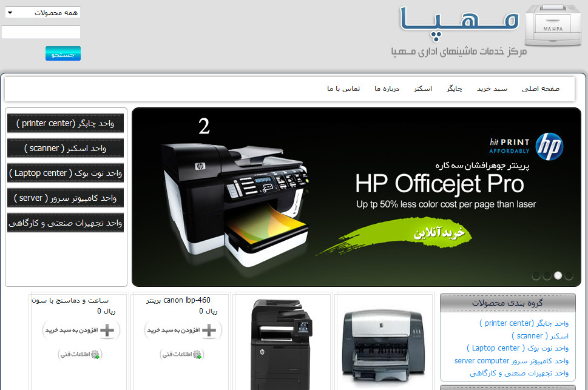This screenshot has height=390, width=588.
Task: Click the 0 ریال price of ساعت و دماسنج
Action: click(x=106, y=311)
